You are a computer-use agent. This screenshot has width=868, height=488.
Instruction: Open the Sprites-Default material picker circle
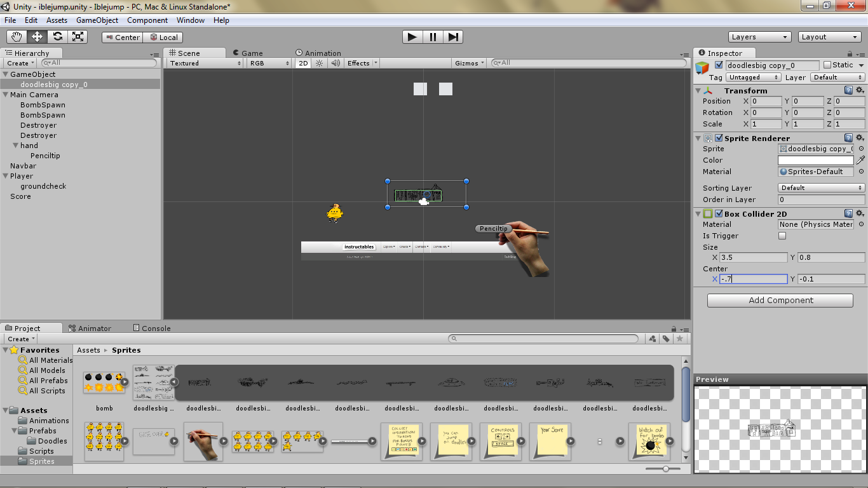[861, 172]
